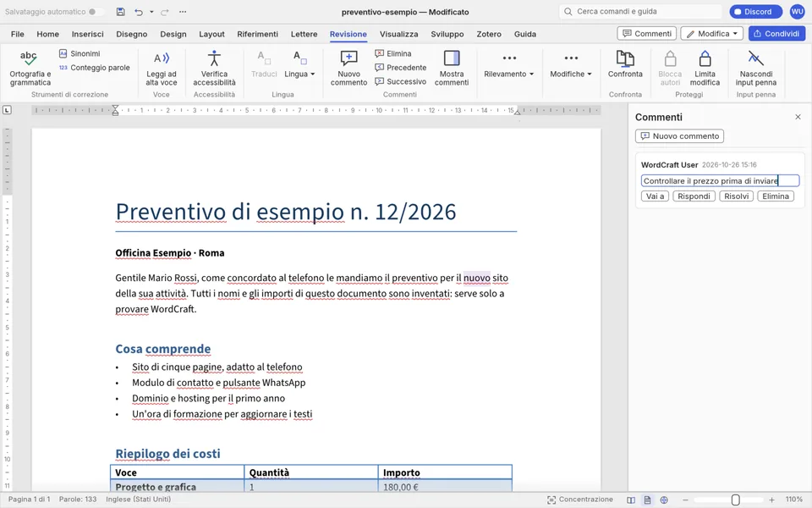Click the comment text input field
This screenshot has height=508, width=812.
pos(720,180)
